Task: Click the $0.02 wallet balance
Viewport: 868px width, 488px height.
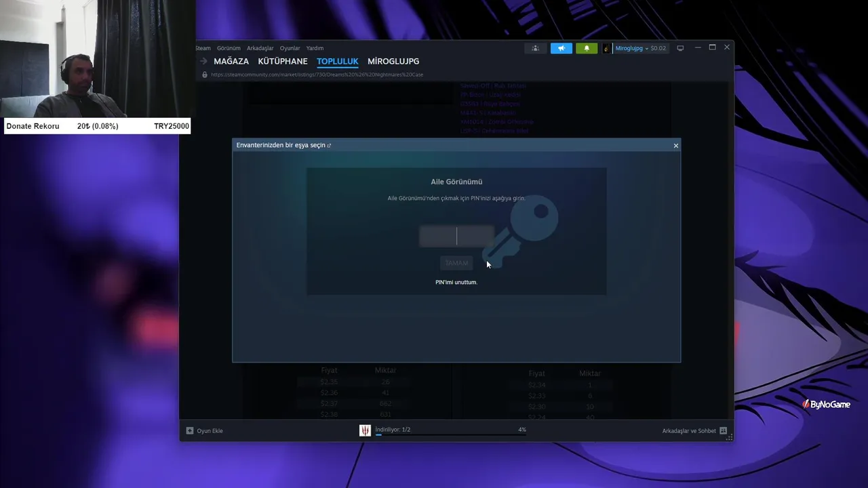Action: tap(658, 48)
